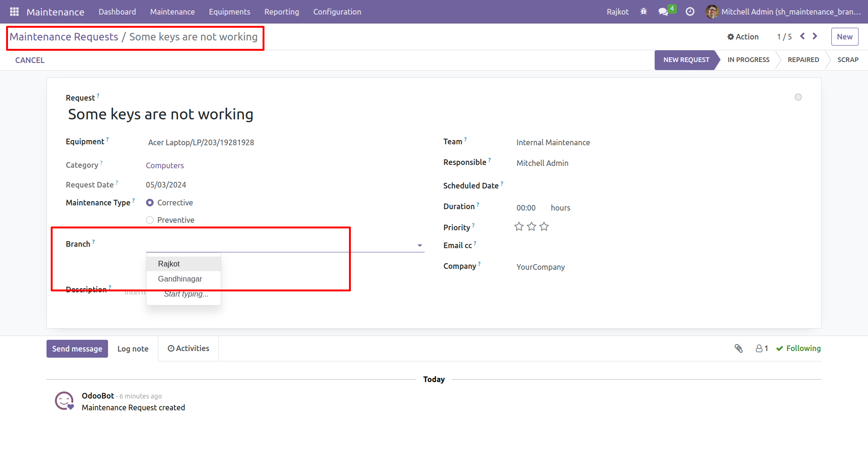Viewport: 868px width, 454px height.
Task: Go back to Maintenance Requests breadcrumb
Action: coord(64,37)
